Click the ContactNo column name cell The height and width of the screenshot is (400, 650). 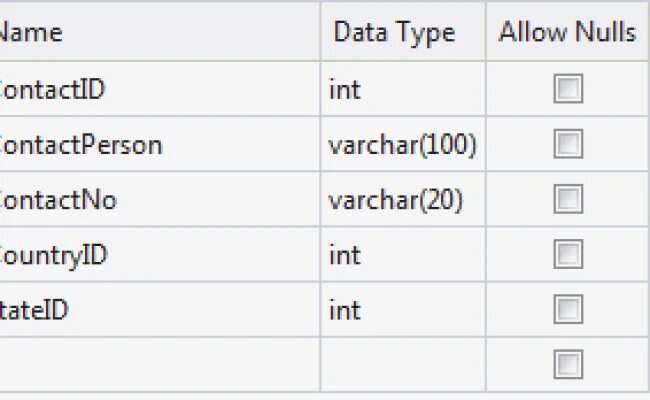(x=160, y=199)
